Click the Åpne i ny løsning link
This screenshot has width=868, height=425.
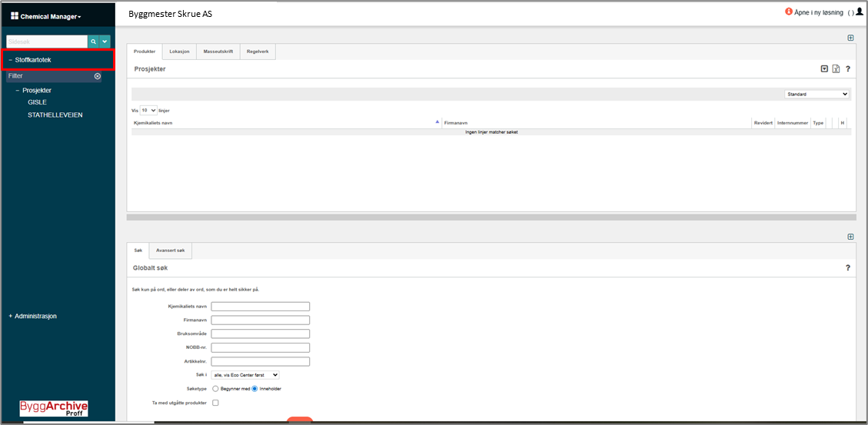[818, 12]
